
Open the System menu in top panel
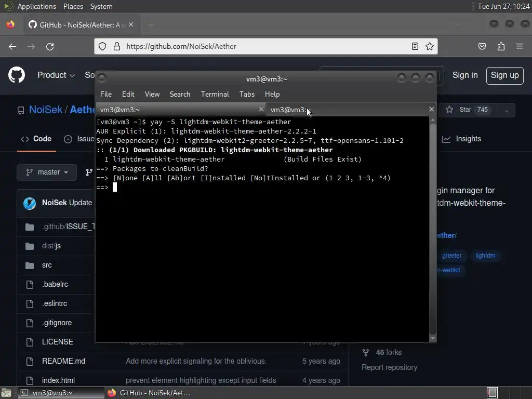[x=101, y=6]
